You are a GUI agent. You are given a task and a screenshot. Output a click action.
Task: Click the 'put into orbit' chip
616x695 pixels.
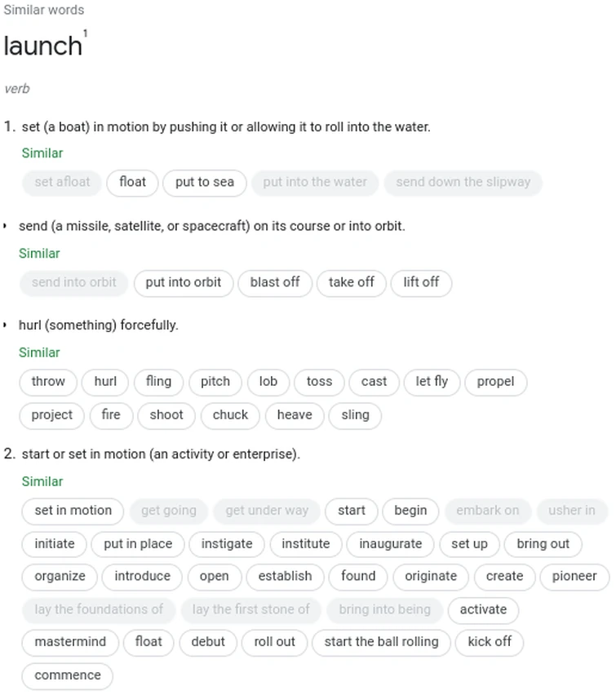pos(183,282)
